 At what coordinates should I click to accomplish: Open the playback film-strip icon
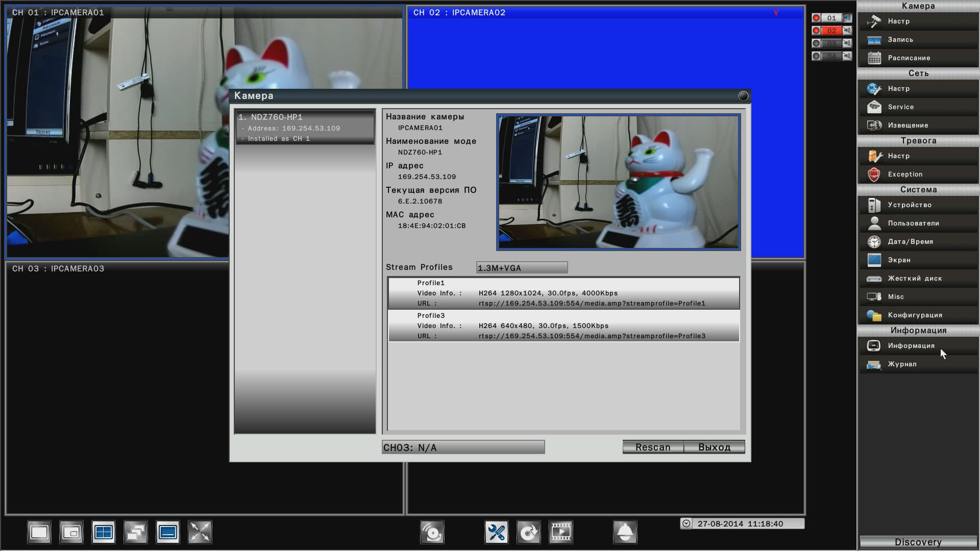tap(560, 533)
